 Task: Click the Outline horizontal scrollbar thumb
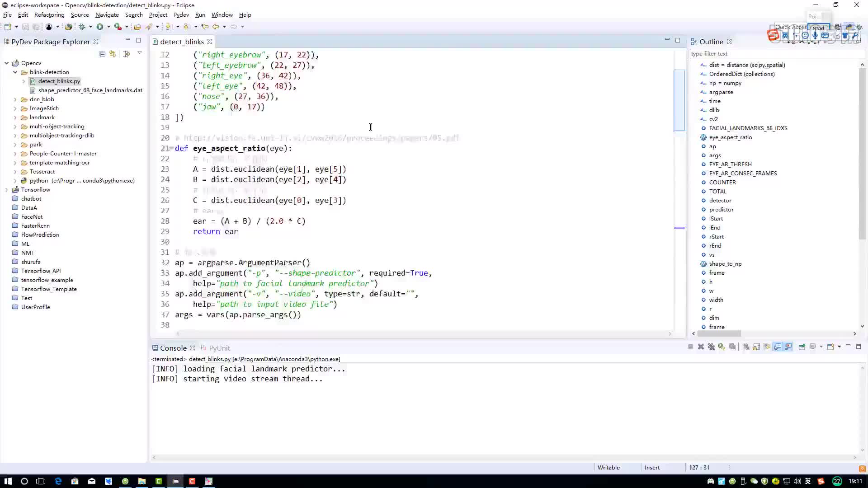pyautogui.click(x=719, y=333)
